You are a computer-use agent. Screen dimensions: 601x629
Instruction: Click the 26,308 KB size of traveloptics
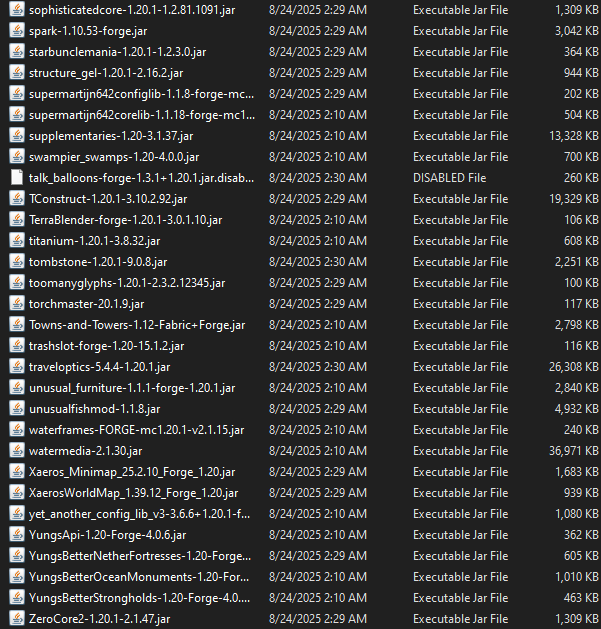[574, 367]
